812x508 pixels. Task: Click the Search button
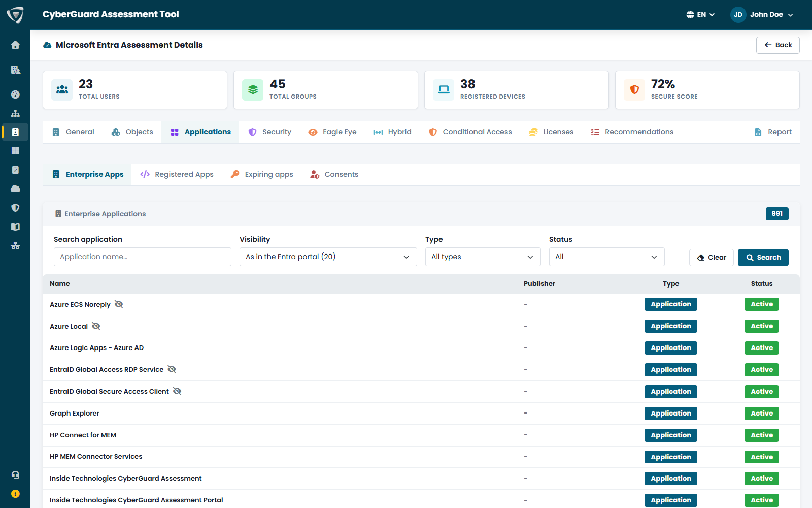pos(763,258)
